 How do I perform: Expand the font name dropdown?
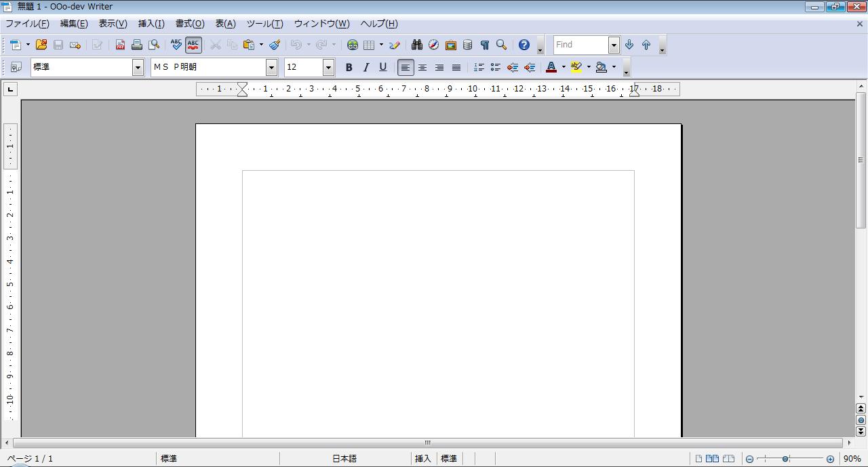pos(271,67)
